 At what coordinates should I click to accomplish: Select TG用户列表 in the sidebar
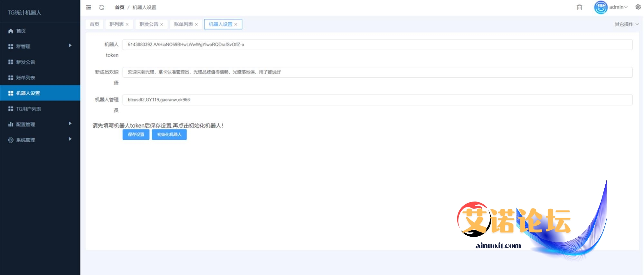point(29,109)
